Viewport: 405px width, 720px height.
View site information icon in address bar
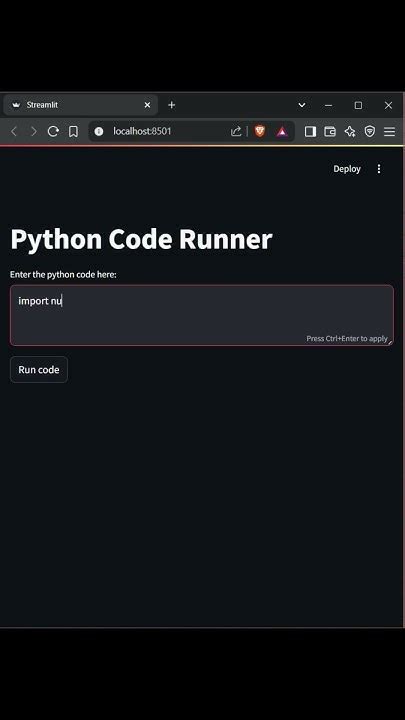pyautogui.click(x=99, y=132)
